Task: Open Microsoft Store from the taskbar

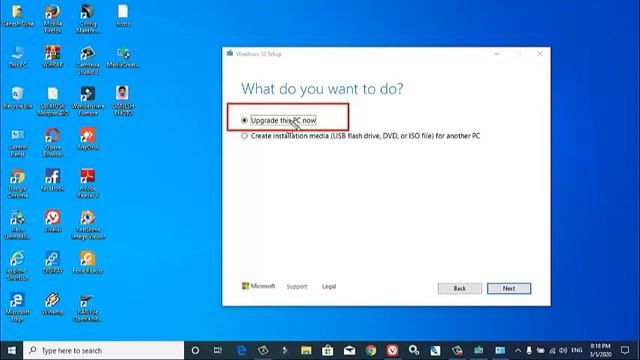Action: (x=327, y=350)
